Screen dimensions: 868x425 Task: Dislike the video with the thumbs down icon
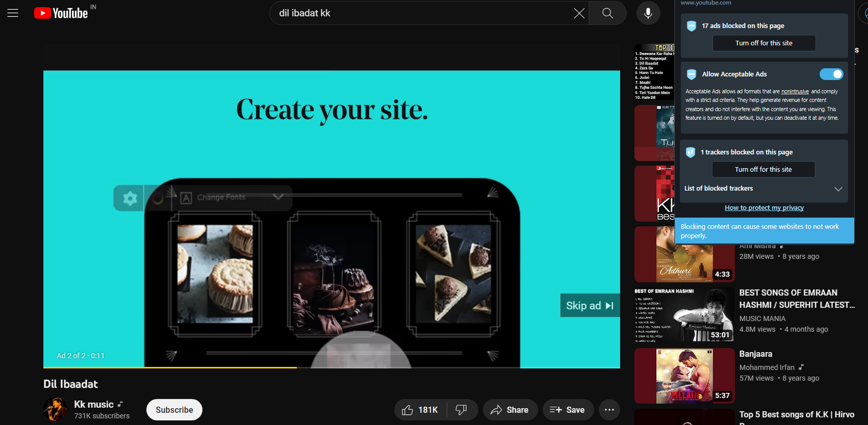462,410
